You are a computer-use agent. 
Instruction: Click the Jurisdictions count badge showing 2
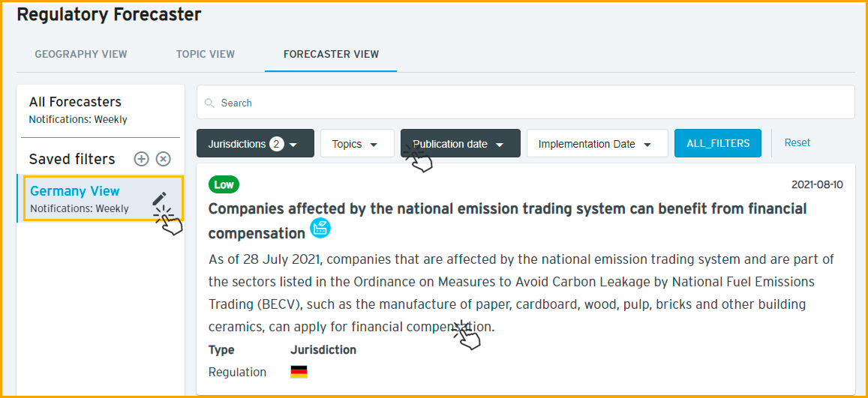pos(277,144)
